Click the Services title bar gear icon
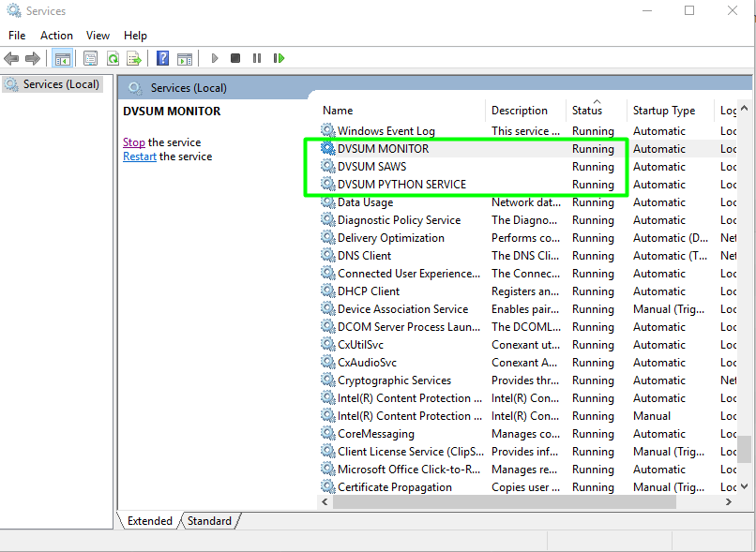The image size is (756, 552). pos(13,10)
